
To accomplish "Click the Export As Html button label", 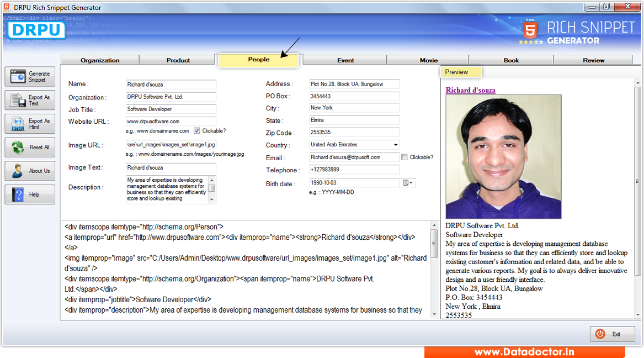I will click(39, 124).
